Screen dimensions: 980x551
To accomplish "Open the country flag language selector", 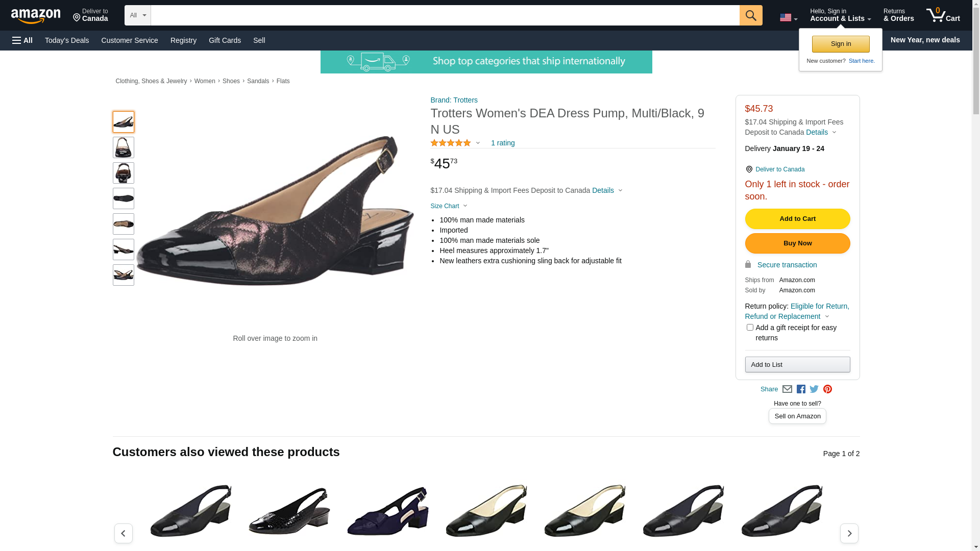I will [x=788, y=18].
